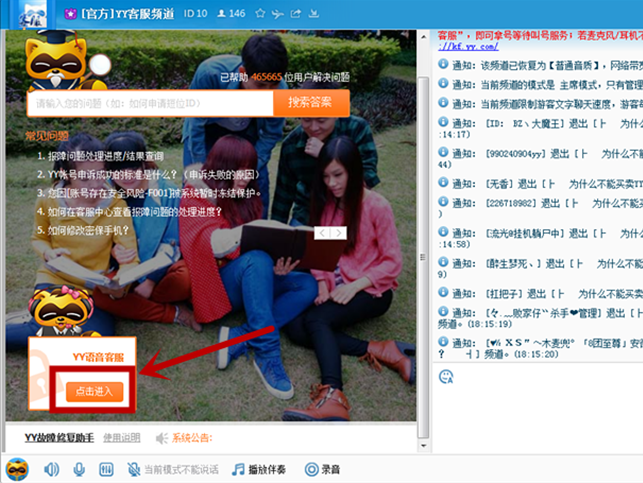Favorite the channel with star icon
The image size is (643, 483).
click(260, 14)
